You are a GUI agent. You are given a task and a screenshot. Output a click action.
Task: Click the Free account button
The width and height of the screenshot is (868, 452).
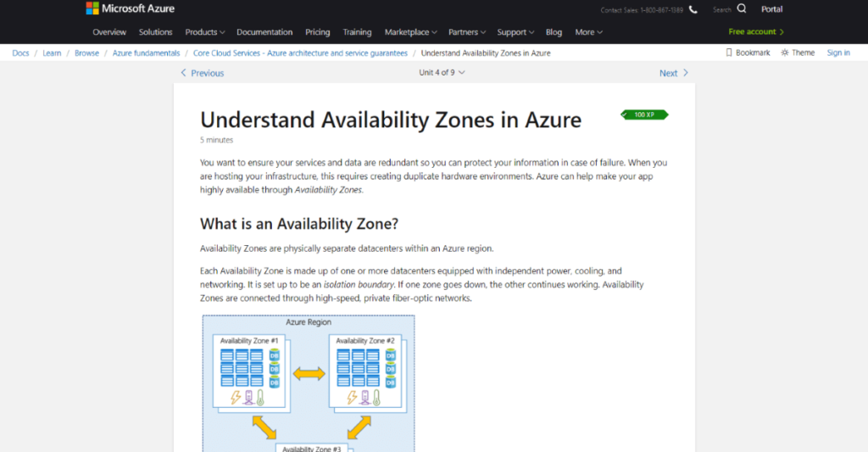(756, 31)
